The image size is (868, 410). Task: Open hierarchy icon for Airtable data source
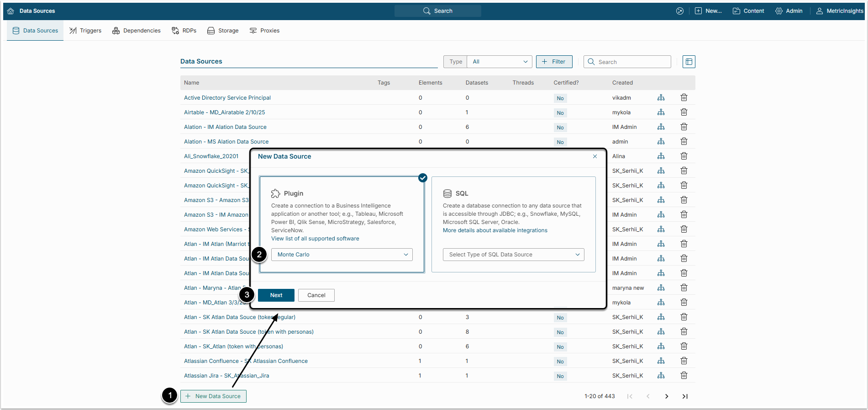pos(661,112)
